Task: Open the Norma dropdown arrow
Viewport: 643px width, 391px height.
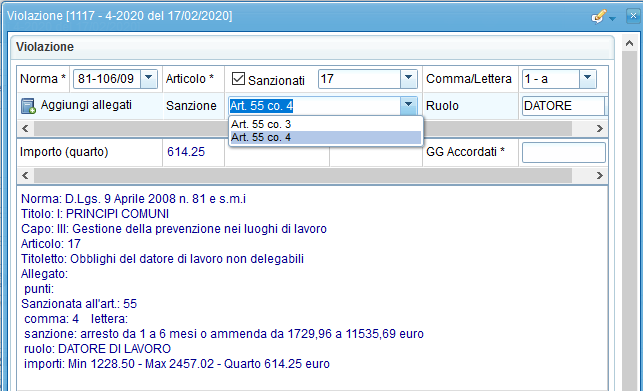Action: 149,78
